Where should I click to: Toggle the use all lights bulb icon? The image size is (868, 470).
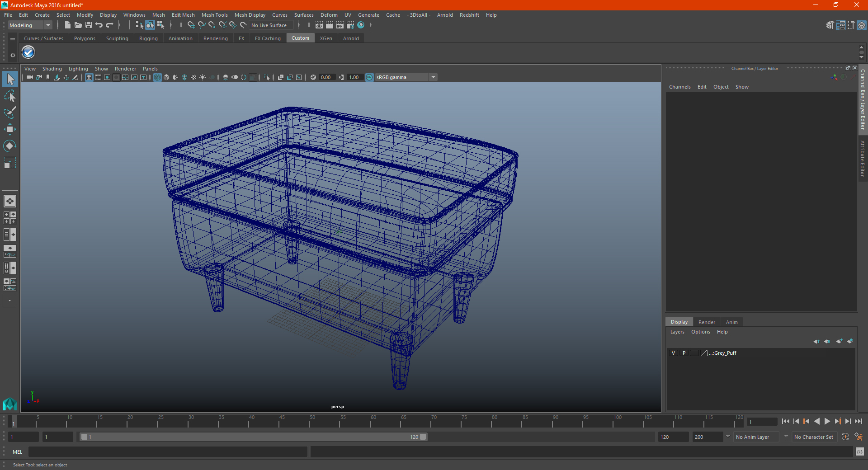pos(203,77)
